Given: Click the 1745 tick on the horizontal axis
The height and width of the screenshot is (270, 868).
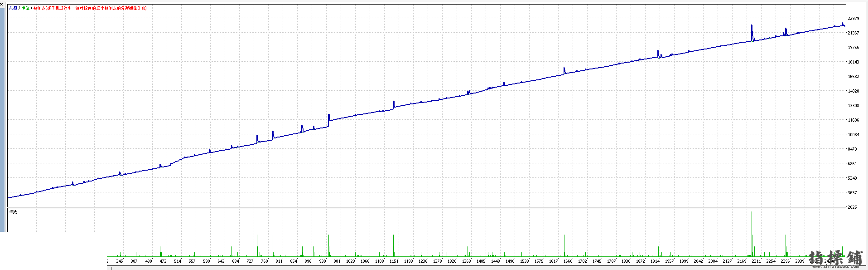Looking at the screenshot, I should (597, 261).
